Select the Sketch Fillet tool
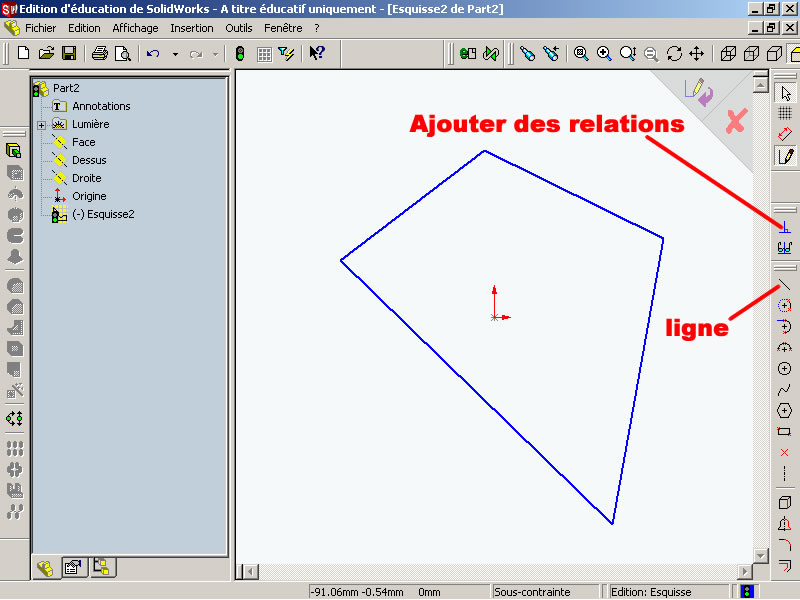Viewport: 800px width, 600px height. pos(785,544)
